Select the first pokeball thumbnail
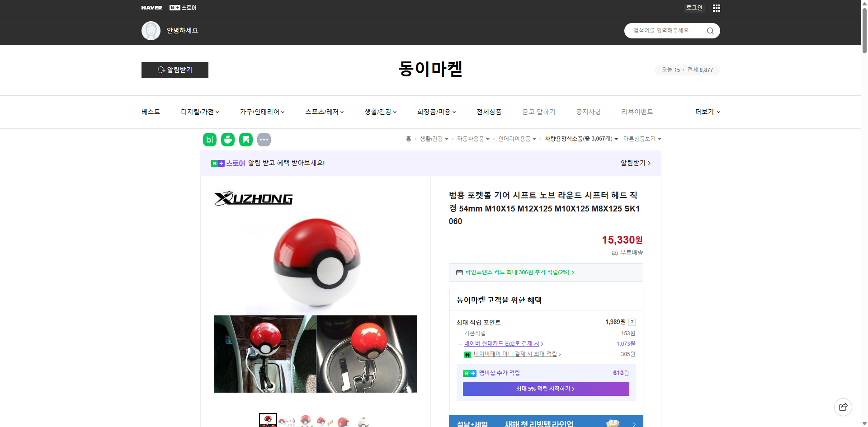 (x=268, y=421)
